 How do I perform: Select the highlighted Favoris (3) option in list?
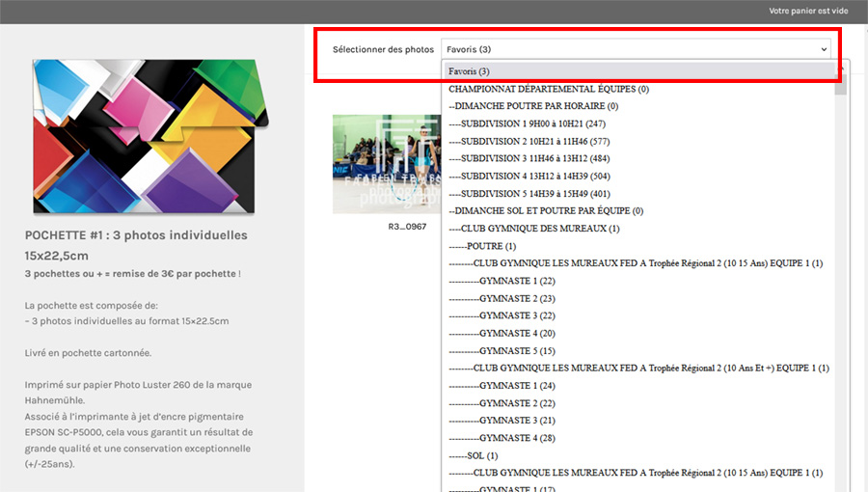[x=469, y=71]
